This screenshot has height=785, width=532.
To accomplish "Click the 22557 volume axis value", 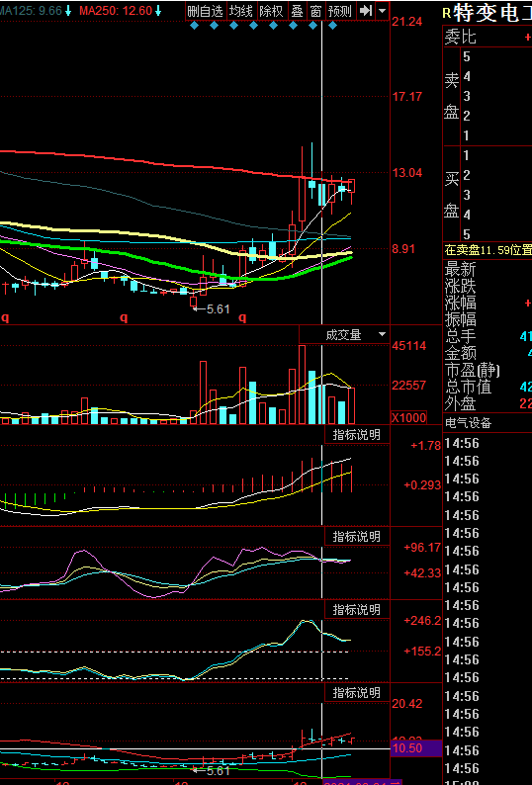I will coord(409,385).
